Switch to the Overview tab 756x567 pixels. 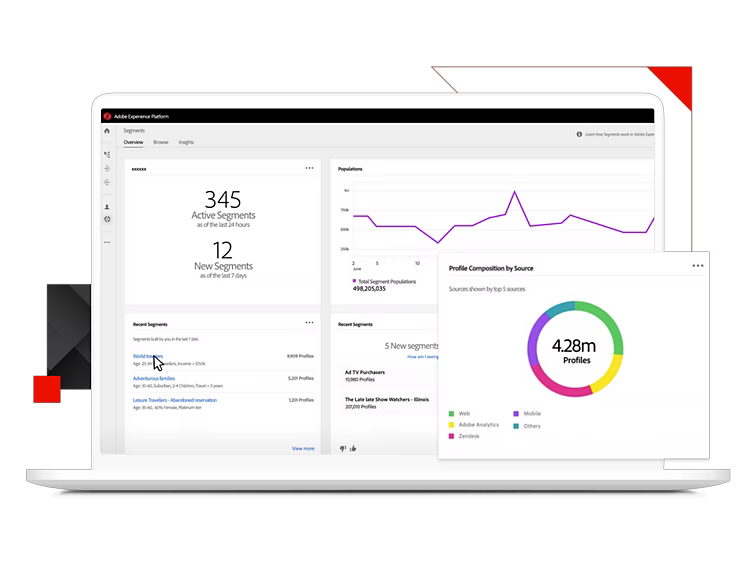coord(133,142)
